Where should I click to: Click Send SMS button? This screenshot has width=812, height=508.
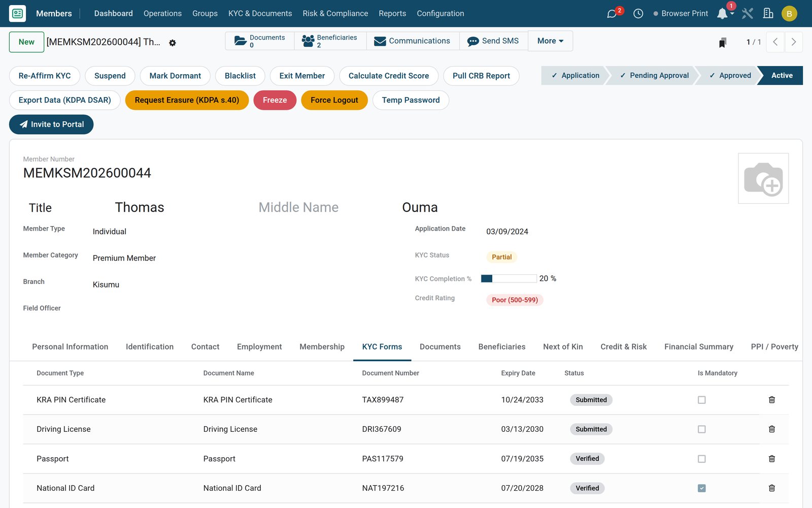(493, 41)
